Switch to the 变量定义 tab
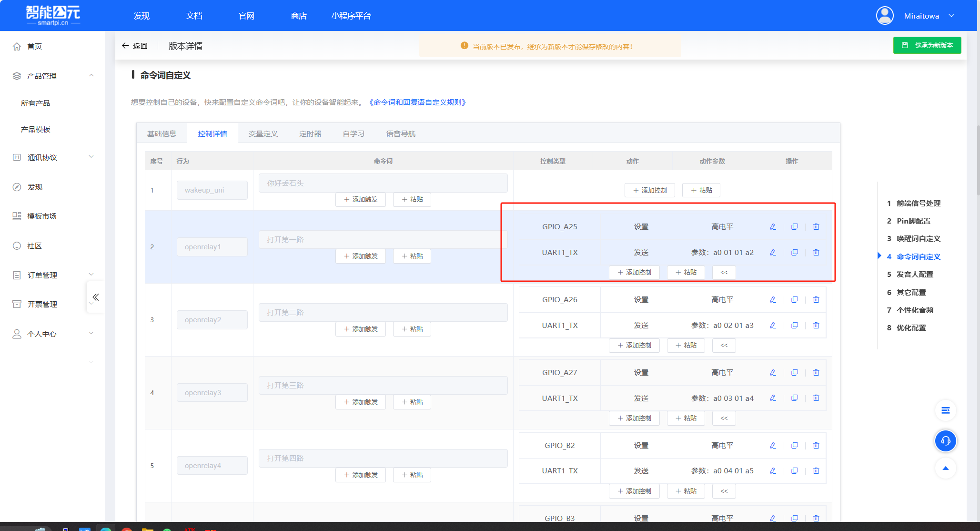The image size is (980, 531). (x=263, y=134)
